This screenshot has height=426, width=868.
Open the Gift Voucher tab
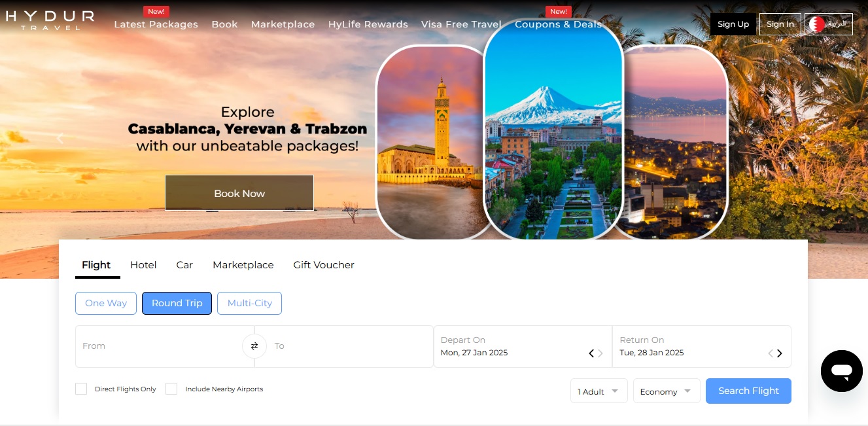pyautogui.click(x=324, y=265)
